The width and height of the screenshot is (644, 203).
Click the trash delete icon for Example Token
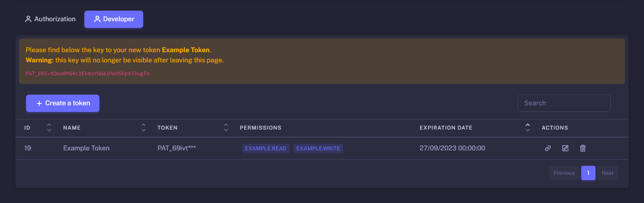583,149
